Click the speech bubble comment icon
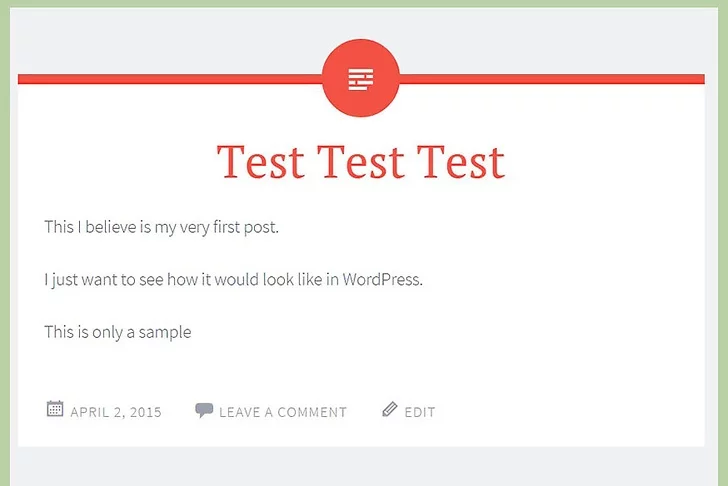This screenshot has height=486, width=728. coord(204,410)
